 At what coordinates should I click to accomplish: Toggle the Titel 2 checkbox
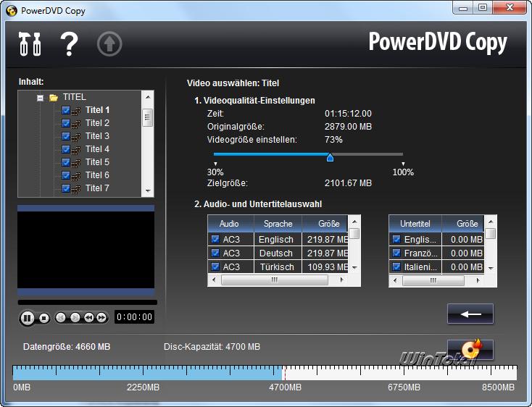point(66,123)
